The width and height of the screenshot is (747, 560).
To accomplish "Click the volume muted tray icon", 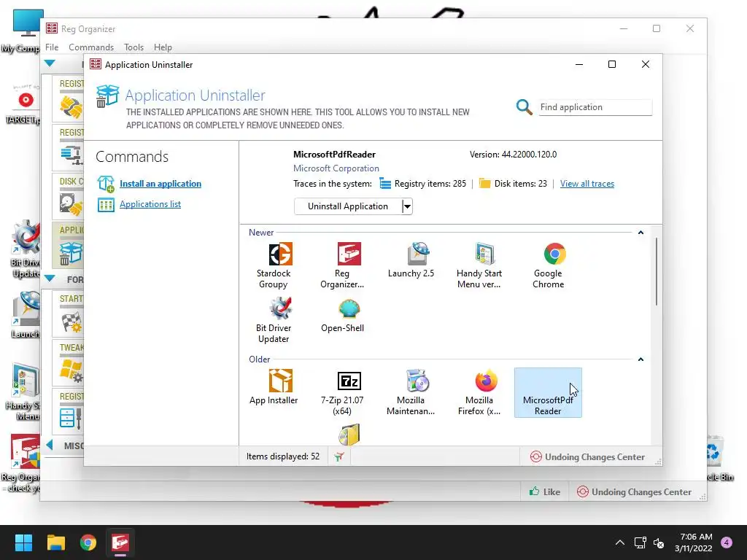I will click(659, 542).
